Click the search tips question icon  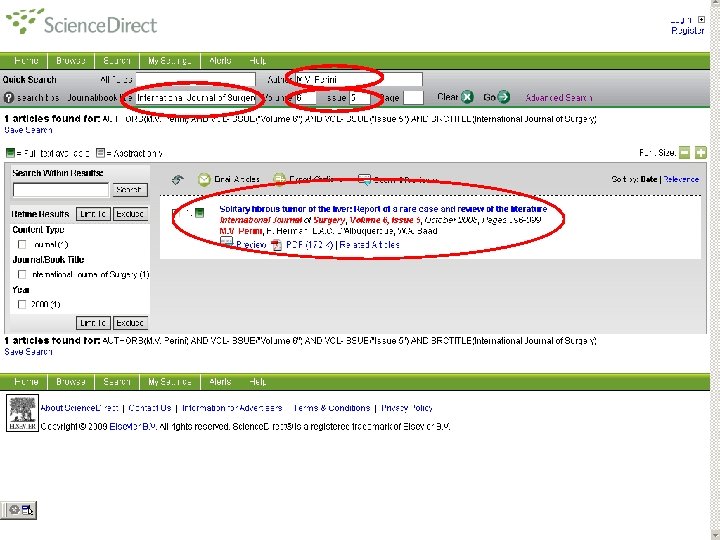pos(9,98)
